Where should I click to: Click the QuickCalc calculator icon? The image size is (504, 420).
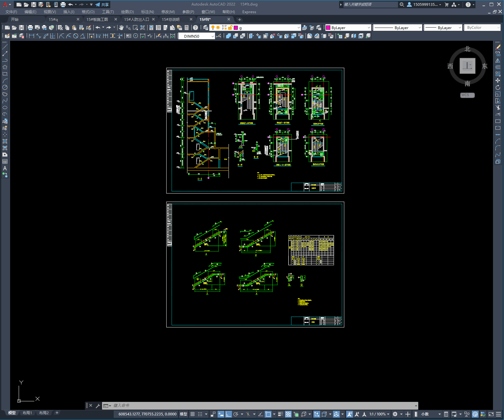(187, 28)
